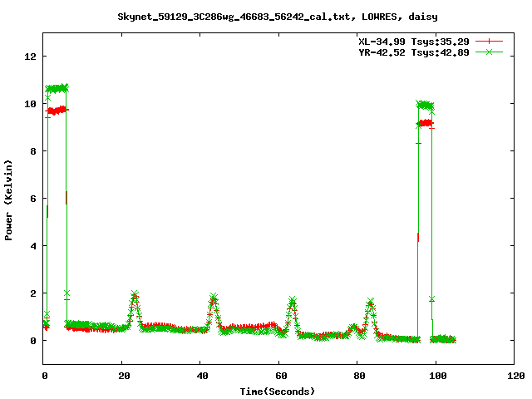Click the red calibration plateau near 9.7 Kelvin
This screenshot has width=532, height=399.
57,111
